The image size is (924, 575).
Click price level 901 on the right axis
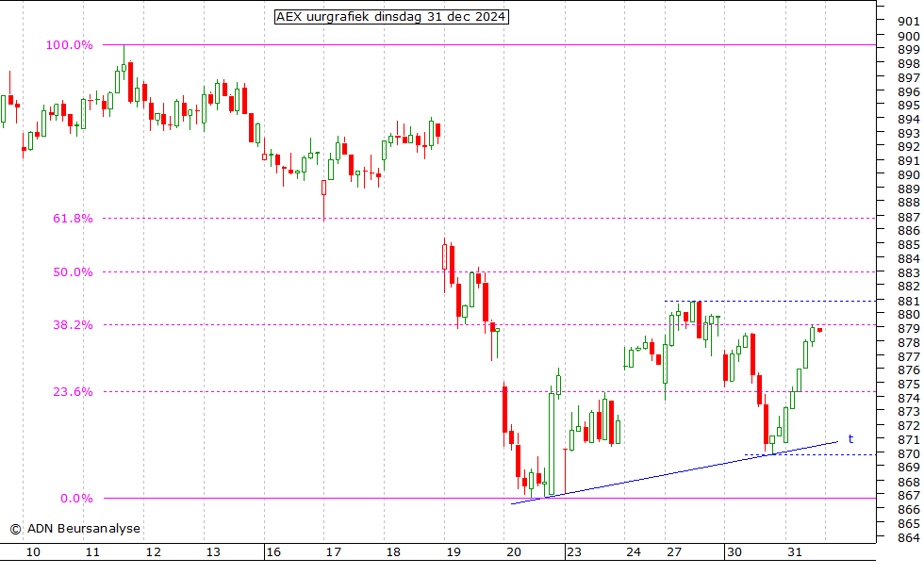909,22
